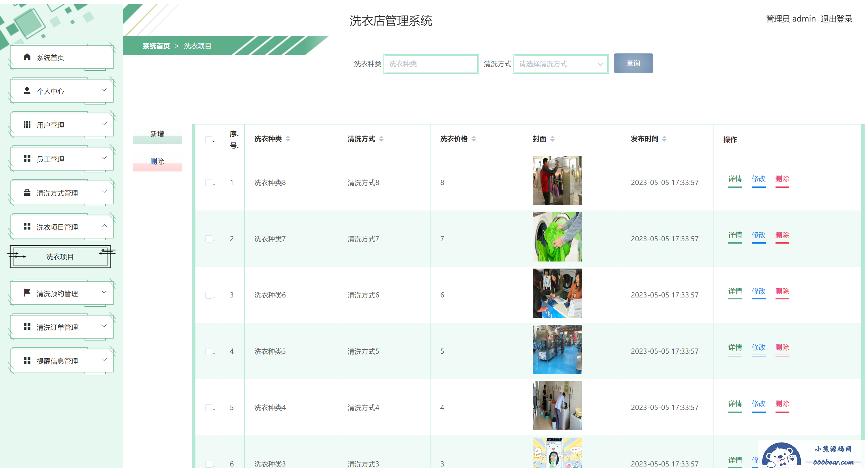Check the checkbox for row 洗衣种类4
The width and height of the screenshot is (868, 468).
click(x=209, y=408)
